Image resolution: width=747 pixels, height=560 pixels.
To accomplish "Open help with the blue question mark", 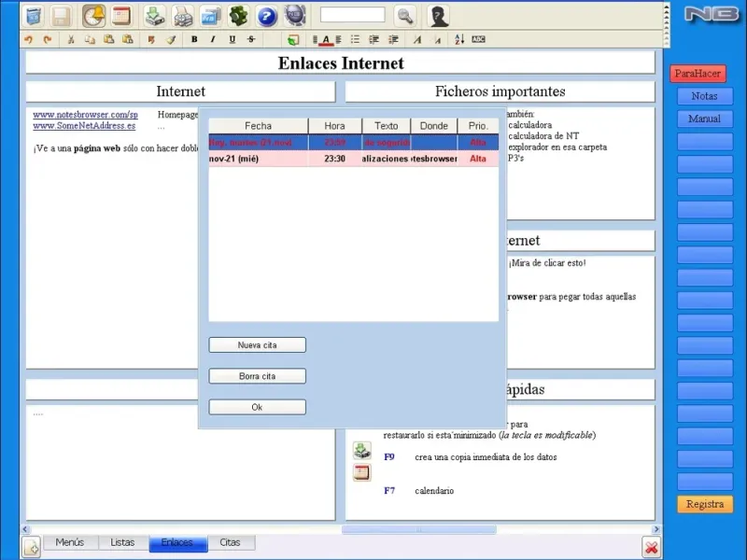I will (x=267, y=16).
